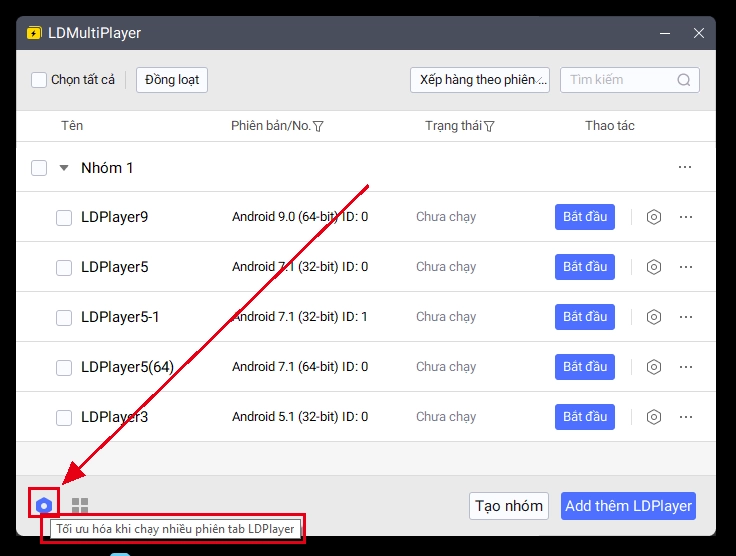Click the Add thêm LDPlayer button
Viewport: 736px width, 556px height.
628,506
